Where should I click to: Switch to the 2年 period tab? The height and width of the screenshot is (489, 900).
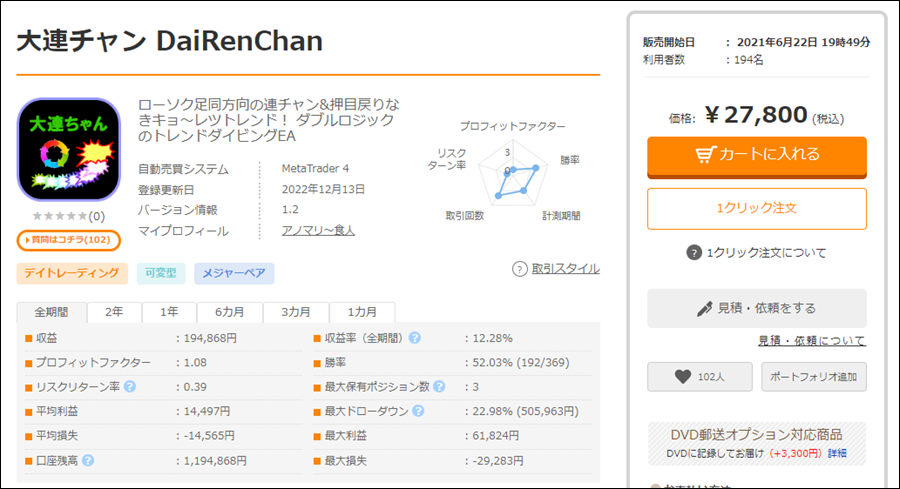tap(114, 312)
